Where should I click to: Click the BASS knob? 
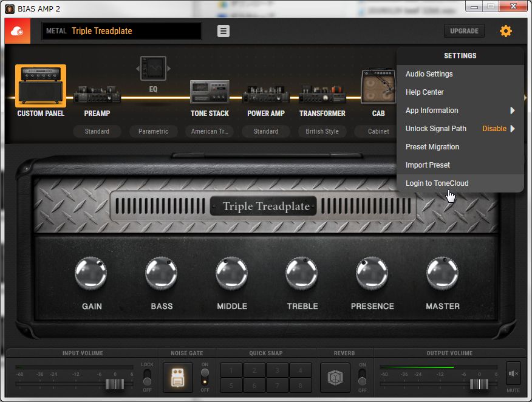[162, 273]
